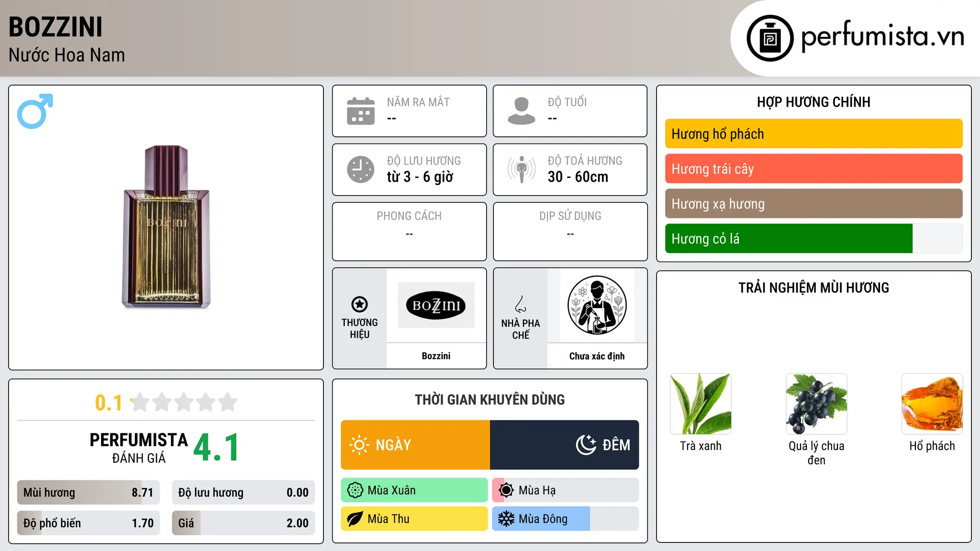Click the '30 - 60cm' sillage value

click(578, 177)
